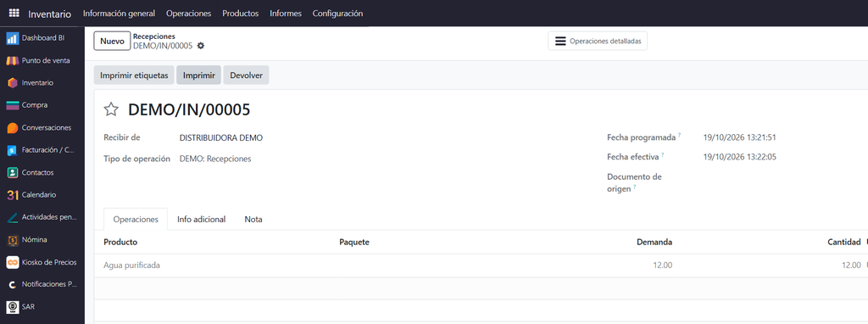Click the Fecha efectiva date value

[739, 157]
